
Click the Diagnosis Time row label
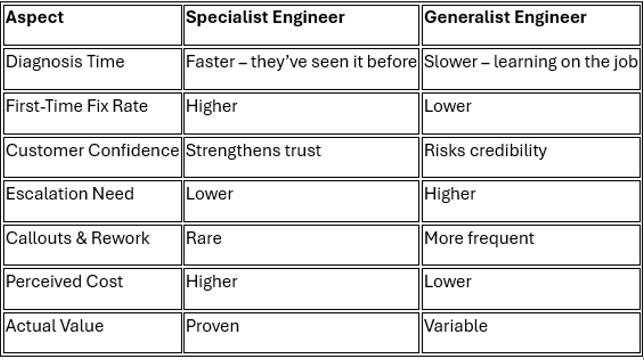tap(93, 69)
